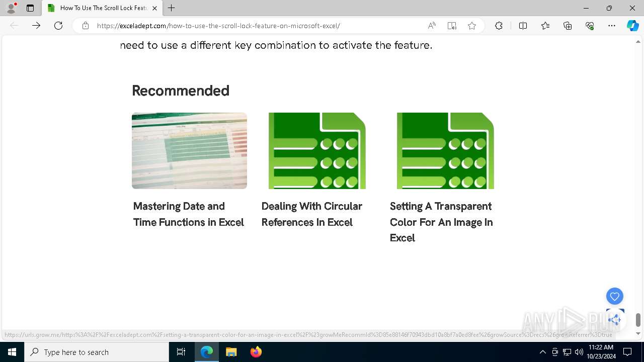Click the 'Recommended' heading
The image size is (644, 362).
(x=181, y=90)
